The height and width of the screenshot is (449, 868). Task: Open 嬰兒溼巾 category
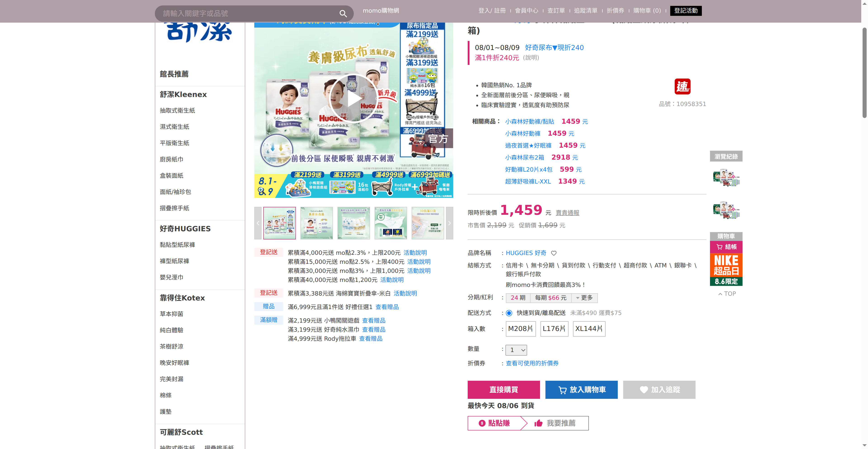(x=172, y=277)
